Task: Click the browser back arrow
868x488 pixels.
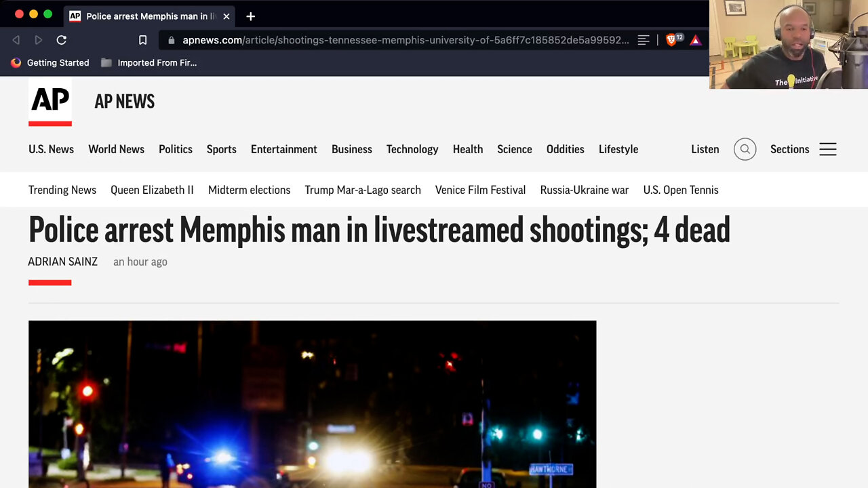Action: pos(16,40)
